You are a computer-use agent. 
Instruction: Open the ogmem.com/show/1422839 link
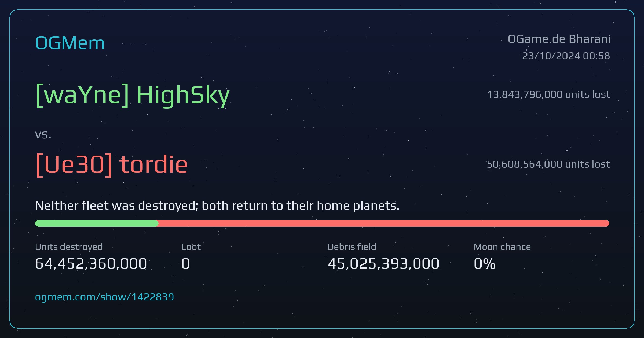(x=104, y=297)
